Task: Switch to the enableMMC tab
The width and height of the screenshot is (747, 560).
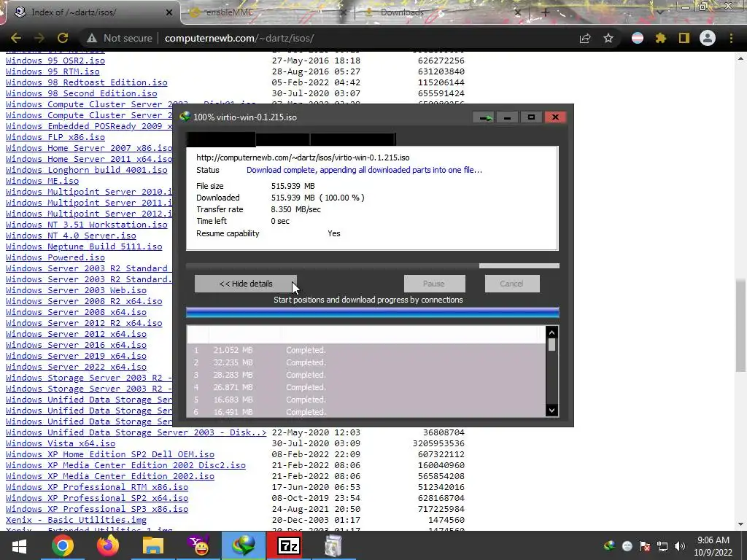Action: [x=267, y=12]
